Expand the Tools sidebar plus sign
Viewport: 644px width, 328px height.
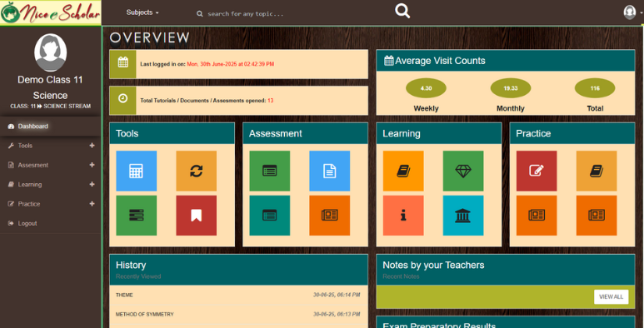92,146
